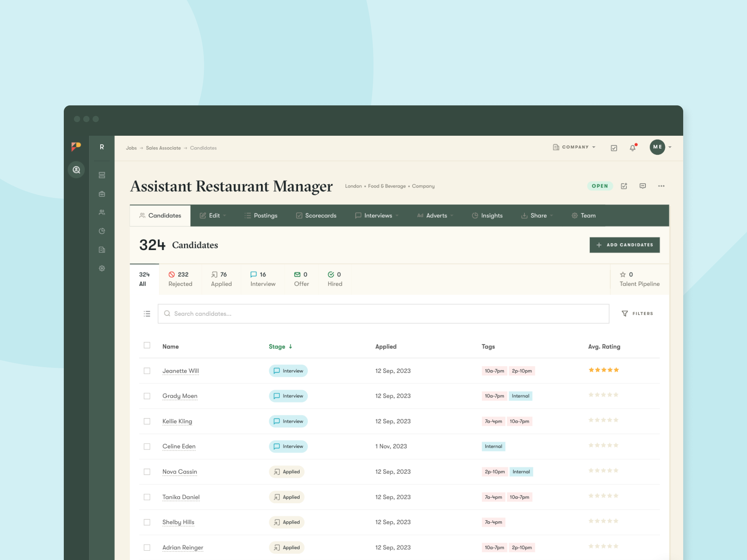Open Grady Moen's candidate profile
The image size is (747, 560).
coord(180,396)
